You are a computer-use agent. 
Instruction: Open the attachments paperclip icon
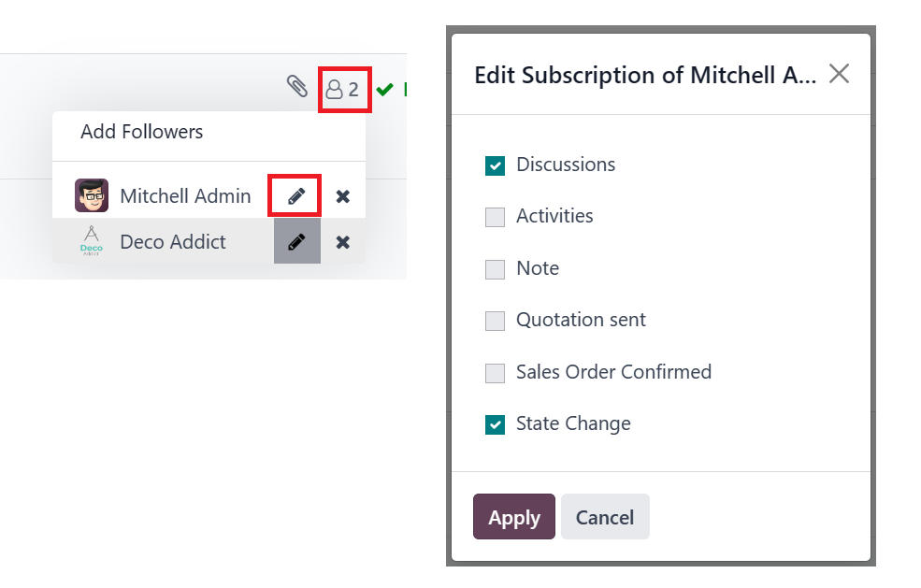297,87
